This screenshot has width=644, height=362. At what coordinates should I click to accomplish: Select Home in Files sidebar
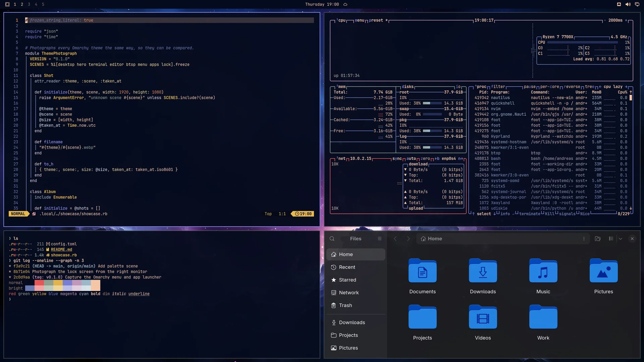(356, 254)
